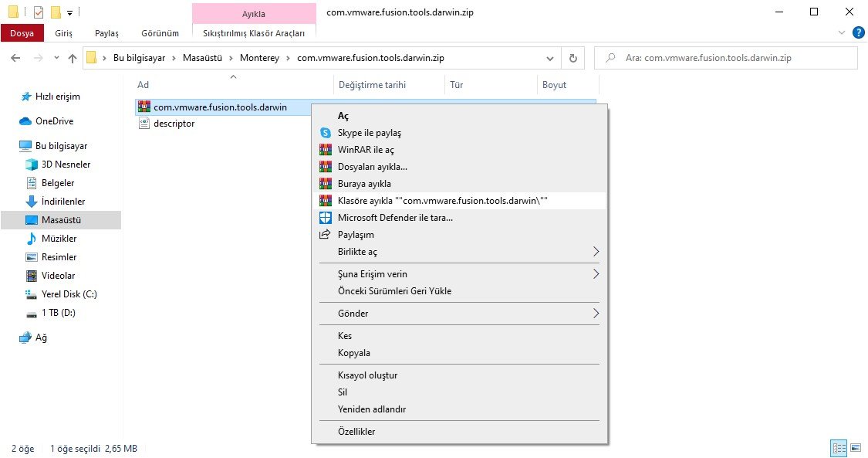
Task: Choose Kopyala from context menu
Action: click(x=460, y=353)
